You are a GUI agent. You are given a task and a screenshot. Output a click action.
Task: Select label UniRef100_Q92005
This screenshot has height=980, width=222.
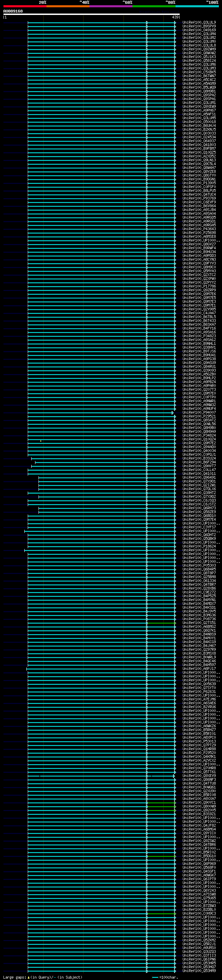pyautogui.click(x=199, y=810)
